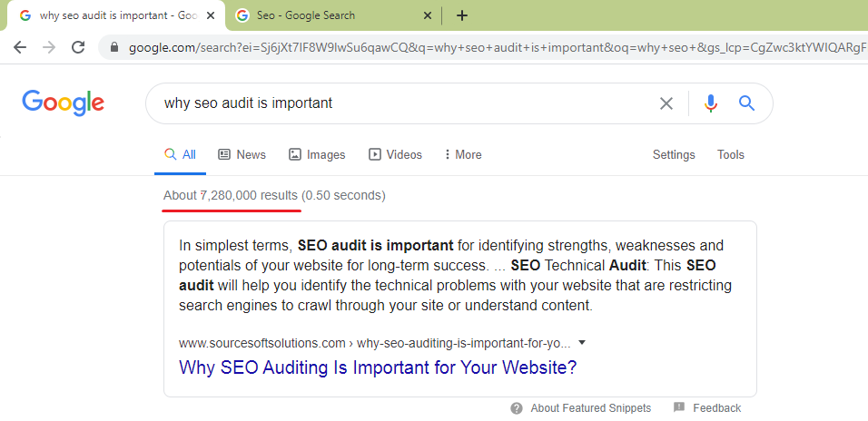Switch to Images results
The width and height of the screenshot is (868, 421).
317,155
